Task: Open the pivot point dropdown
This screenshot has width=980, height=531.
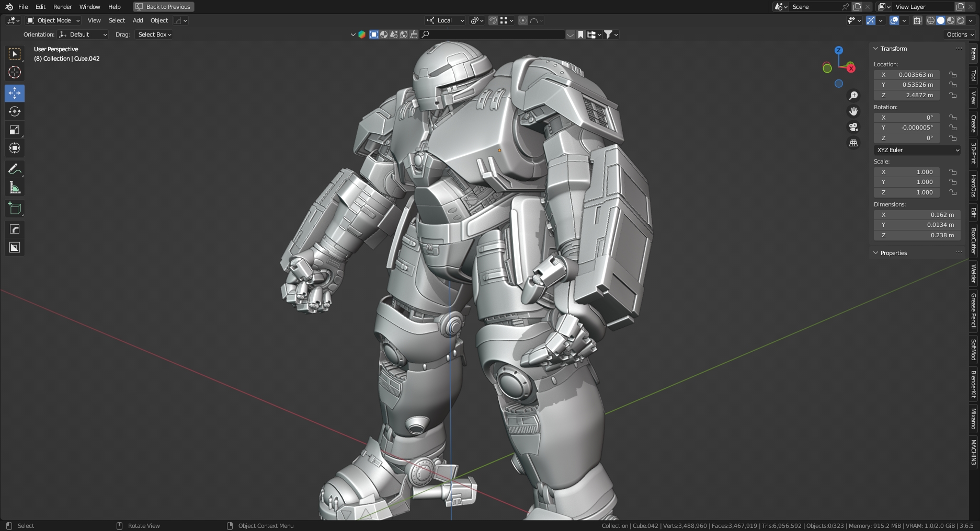Action: click(x=477, y=20)
